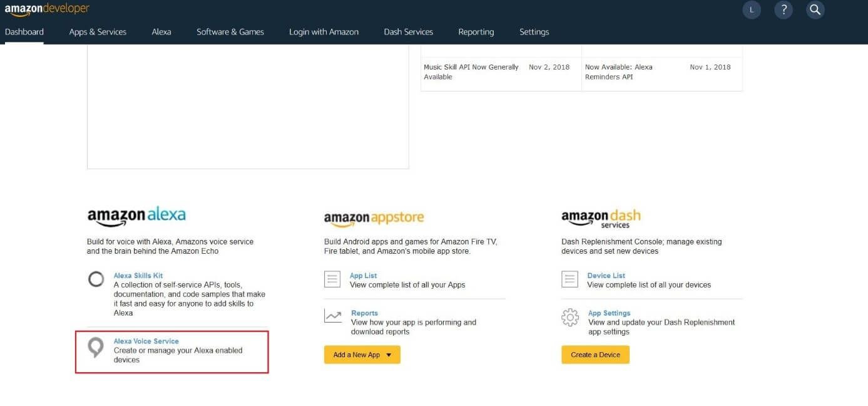This screenshot has height=406, width=868.
Task: Click the Alexa Skills Kit ring icon
Action: [96, 279]
